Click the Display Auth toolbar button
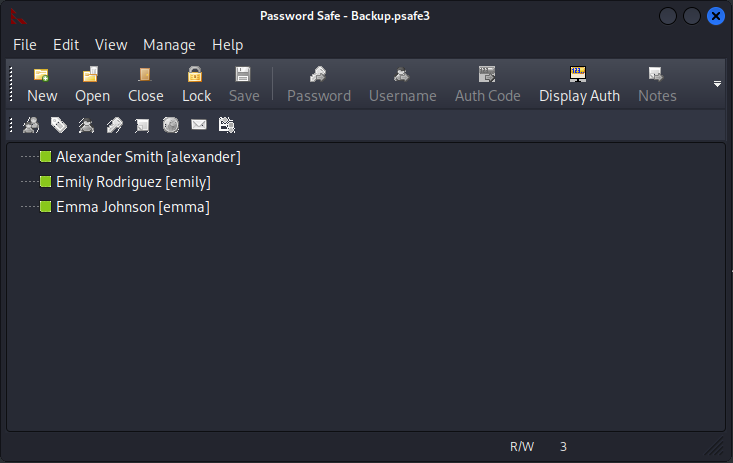This screenshot has height=463, width=733. [579, 85]
